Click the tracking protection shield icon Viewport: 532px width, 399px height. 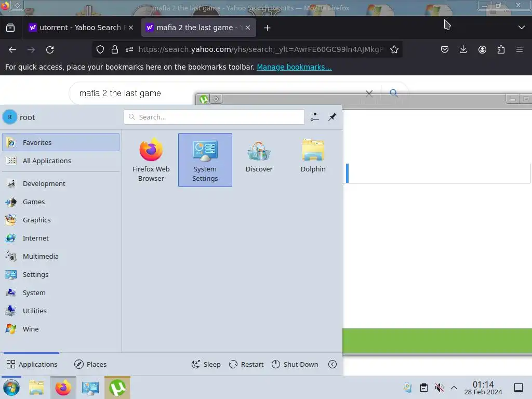(x=100, y=49)
